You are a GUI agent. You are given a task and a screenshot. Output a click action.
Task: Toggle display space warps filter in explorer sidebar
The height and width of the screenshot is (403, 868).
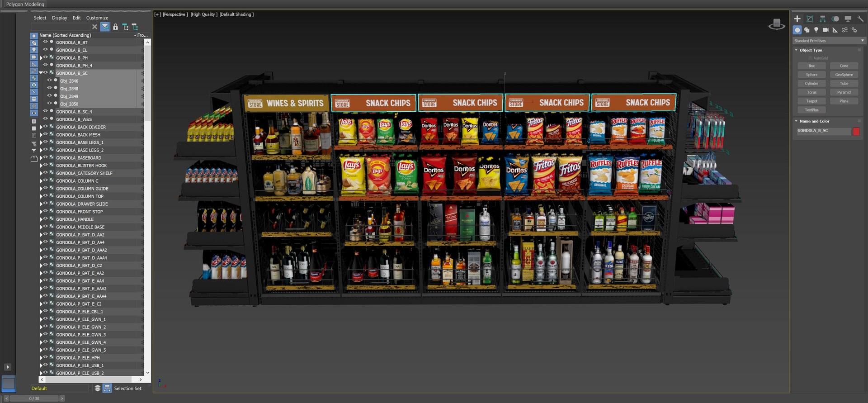click(x=34, y=71)
